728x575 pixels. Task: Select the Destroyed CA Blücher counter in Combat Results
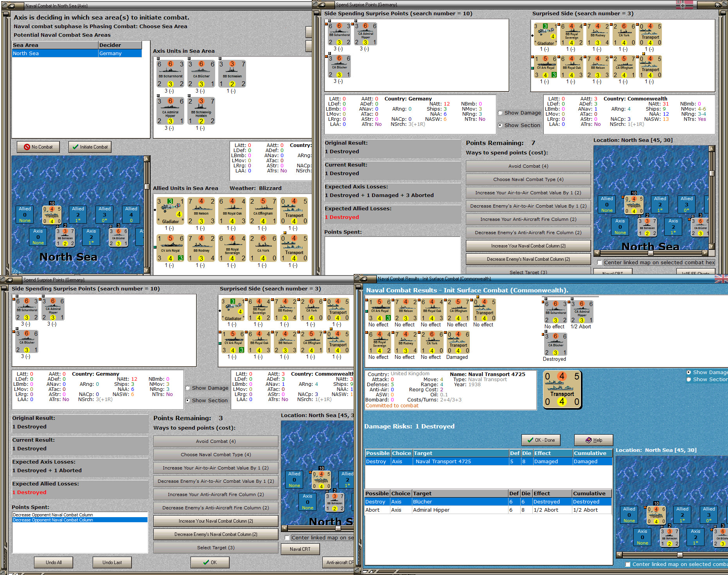555,344
